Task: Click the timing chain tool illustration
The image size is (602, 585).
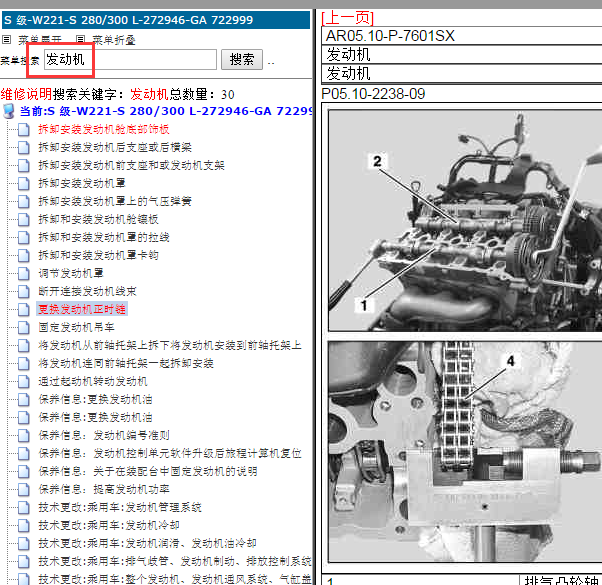Action: tap(465, 452)
